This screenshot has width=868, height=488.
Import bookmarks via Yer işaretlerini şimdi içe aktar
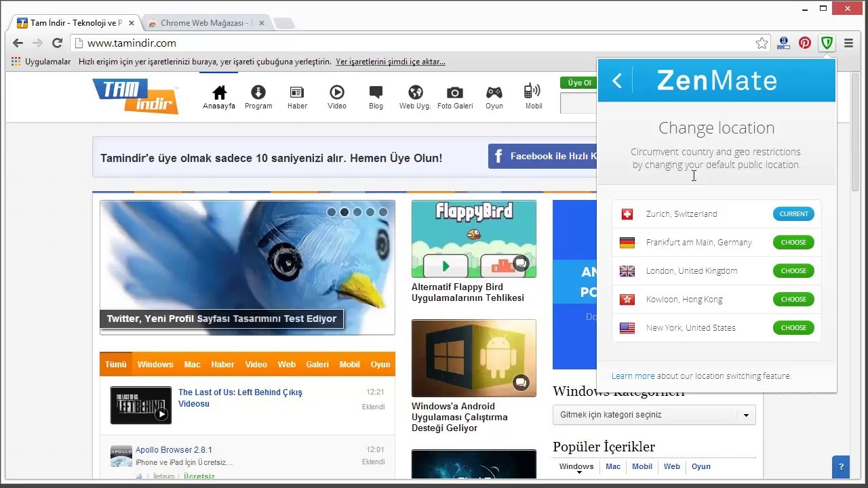[x=391, y=62]
